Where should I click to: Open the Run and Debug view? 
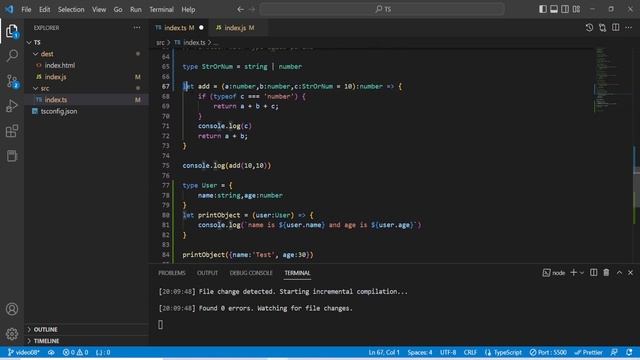pos(12,106)
